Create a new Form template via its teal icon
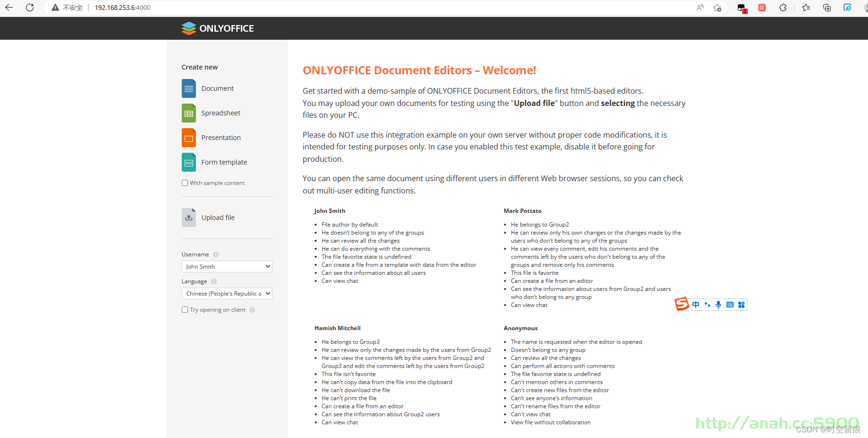Screen dimensions: 868x438 (x=189, y=162)
